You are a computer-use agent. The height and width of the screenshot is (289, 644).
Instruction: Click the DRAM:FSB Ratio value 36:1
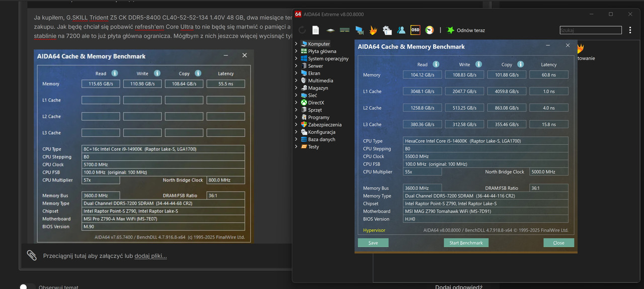pos(549,188)
